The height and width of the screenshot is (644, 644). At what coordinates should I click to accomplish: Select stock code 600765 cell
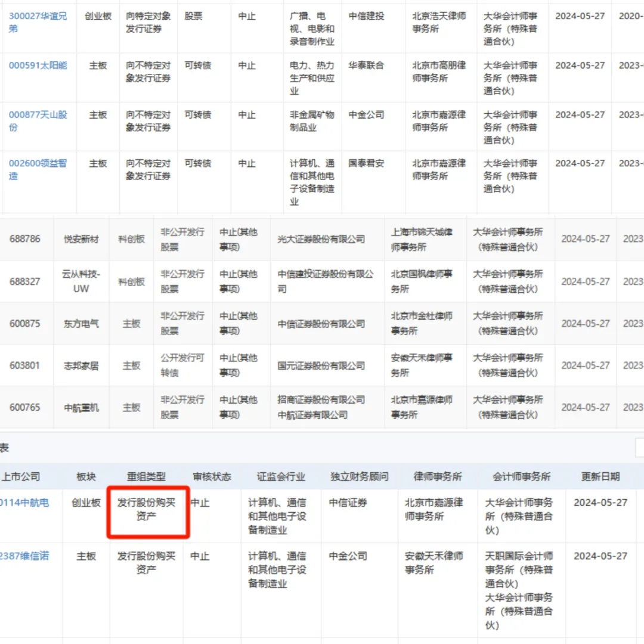[25, 407]
